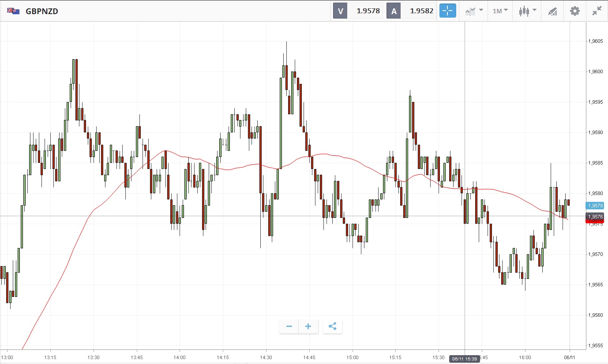Click the 13:45 time axis label
The width and height of the screenshot is (608, 364).
point(137,357)
